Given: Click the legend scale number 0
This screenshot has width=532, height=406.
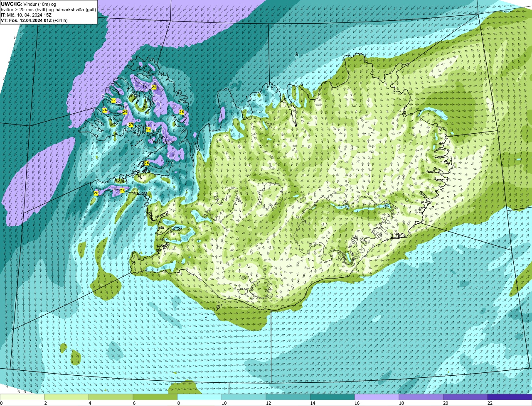Looking at the screenshot, I should tap(1, 403).
